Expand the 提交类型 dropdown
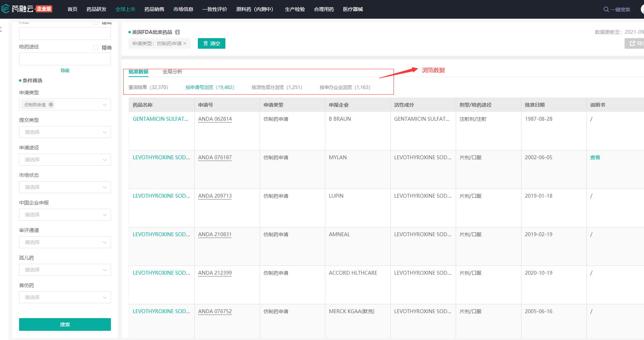 coord(65,132)
